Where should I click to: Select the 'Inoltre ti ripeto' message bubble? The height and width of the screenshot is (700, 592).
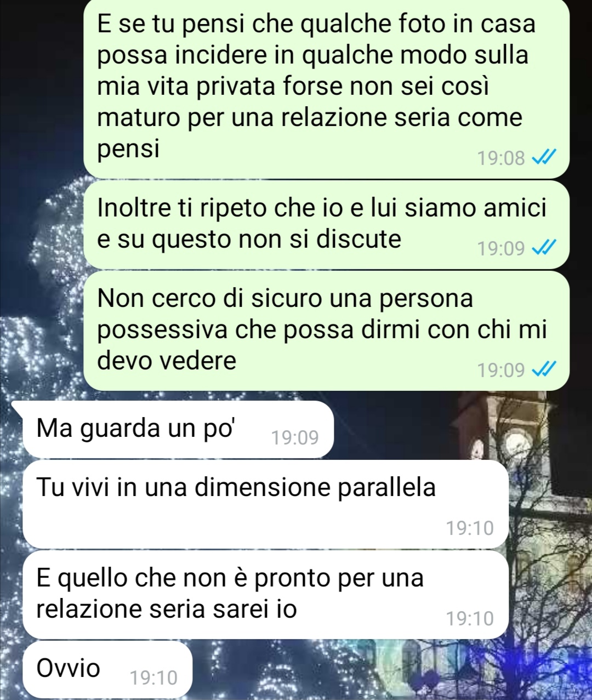(326, 225)
